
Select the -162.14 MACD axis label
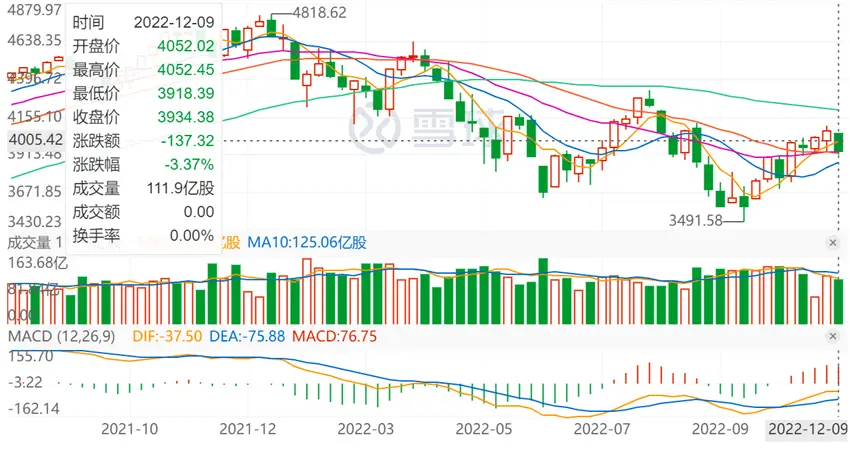click(x=34, y=408)
